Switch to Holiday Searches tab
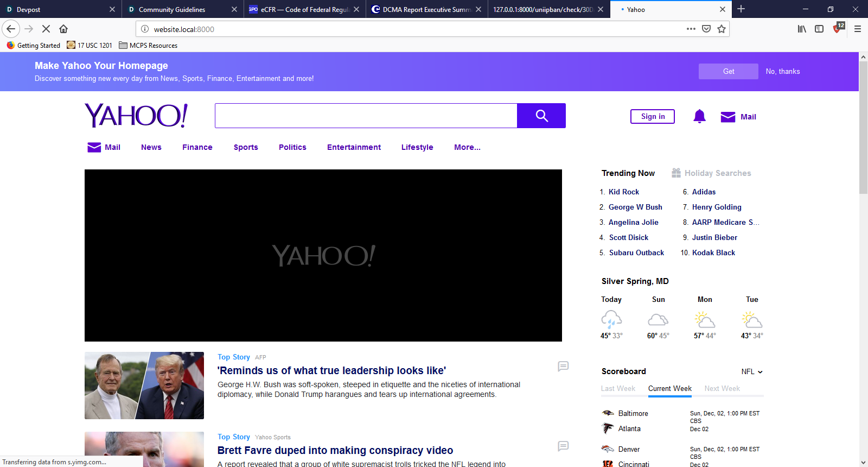The image size is (868, 467). pyautogui.click(x=711, y=173)
